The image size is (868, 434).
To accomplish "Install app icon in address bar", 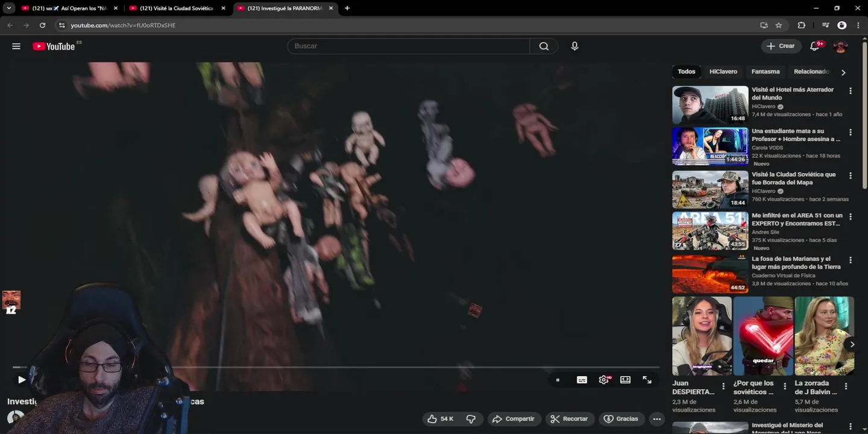I will [x=764, y=25].
